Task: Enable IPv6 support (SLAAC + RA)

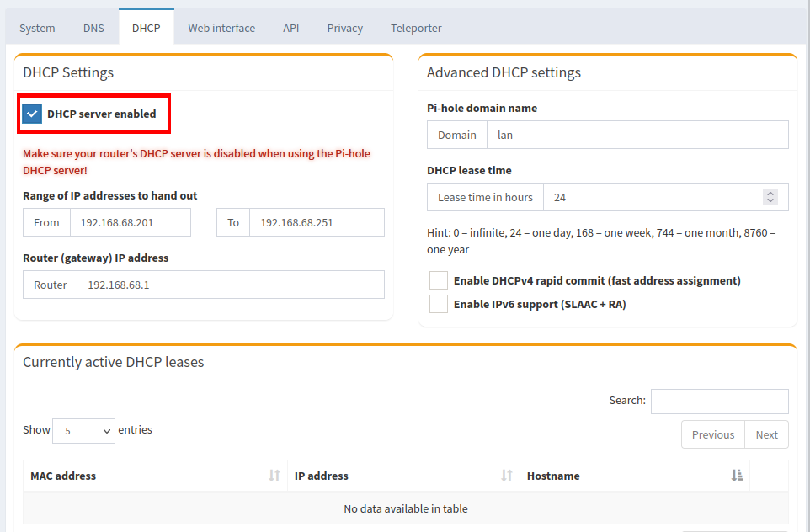Action: click(438, 303)
